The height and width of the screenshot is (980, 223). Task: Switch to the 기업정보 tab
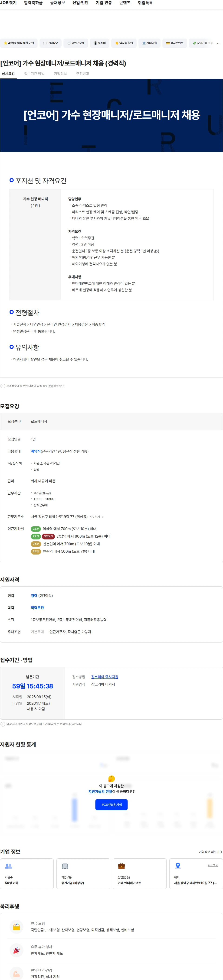click(x=60, y=74)
